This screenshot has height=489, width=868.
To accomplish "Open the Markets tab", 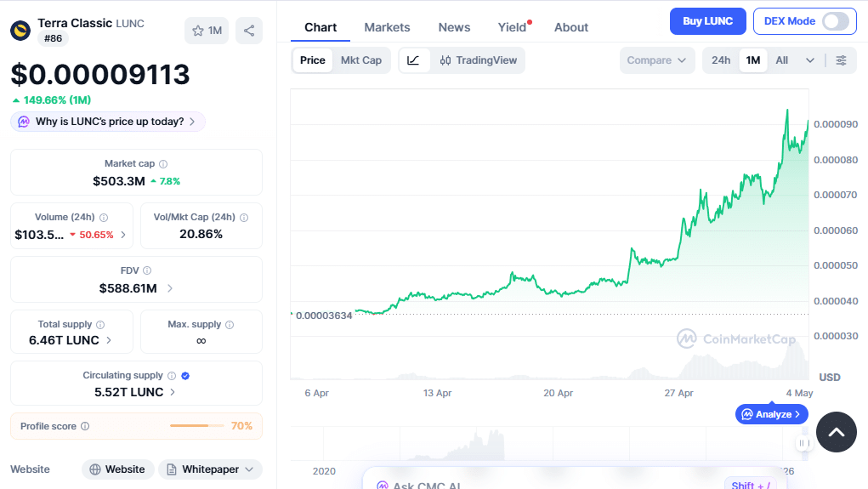I will tap(387, 28).
